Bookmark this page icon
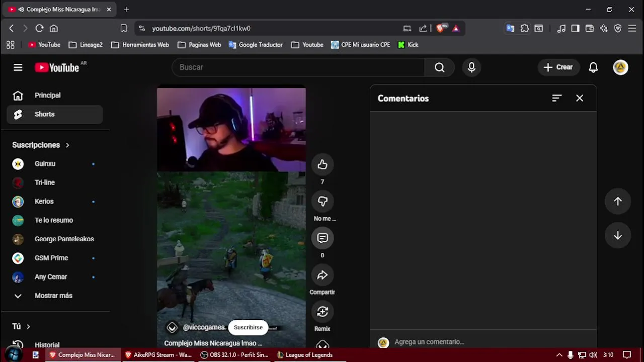The image size is (644, 362). [x=124, y=29]
